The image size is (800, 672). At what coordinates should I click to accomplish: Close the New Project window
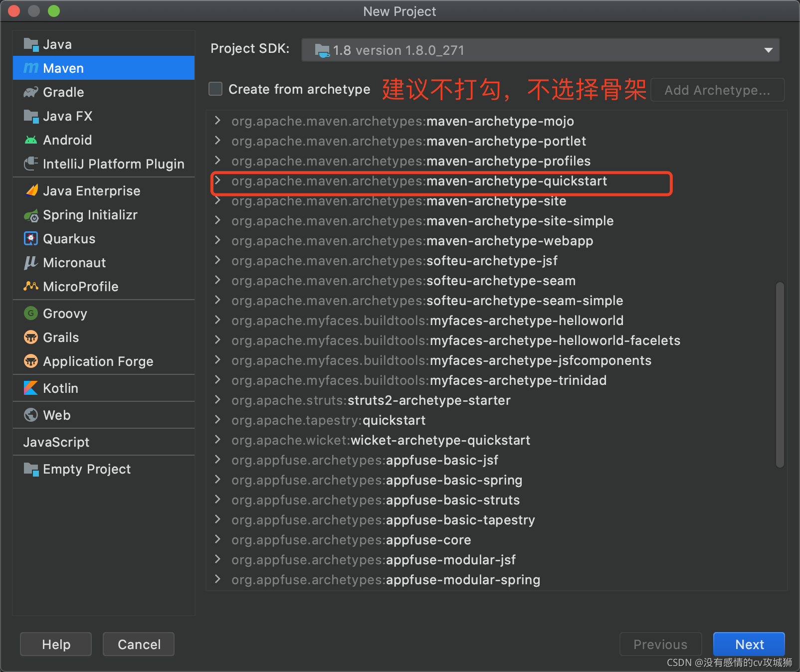pyautogui.click(x=14, y=11)
